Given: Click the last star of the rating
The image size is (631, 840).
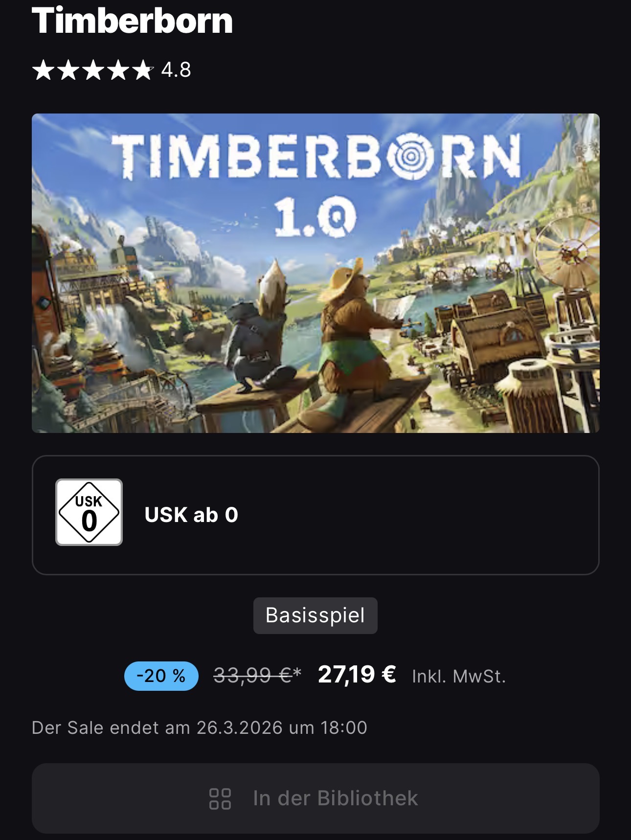Looking at the screenshot, I should pyautogui.click(x=143, y=70).
